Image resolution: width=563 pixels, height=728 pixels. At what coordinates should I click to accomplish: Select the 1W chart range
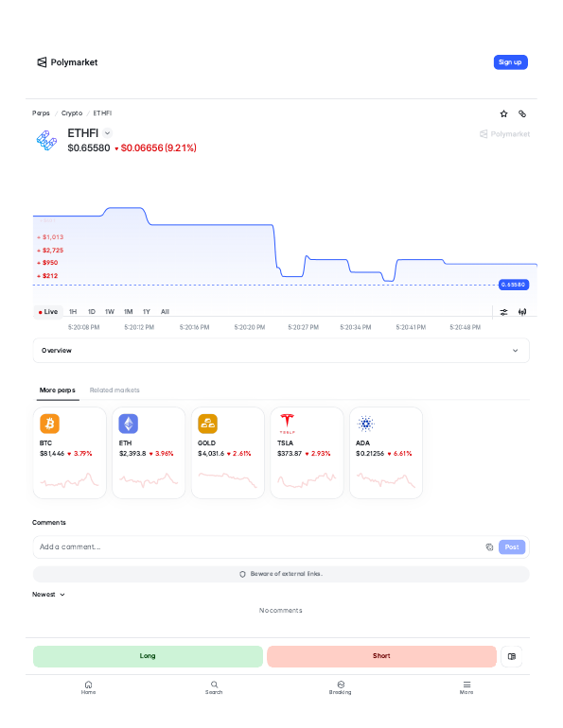point(110,312)
